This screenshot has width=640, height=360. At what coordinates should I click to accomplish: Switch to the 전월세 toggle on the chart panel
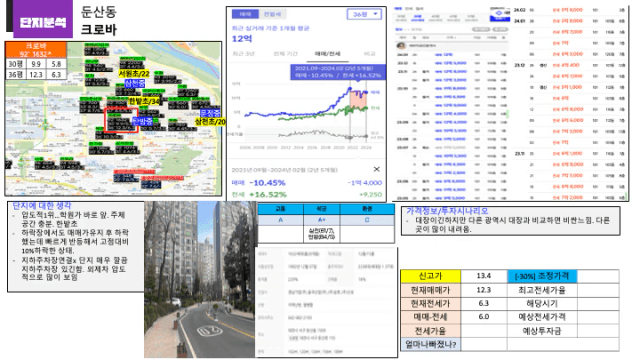coord(272,14)
